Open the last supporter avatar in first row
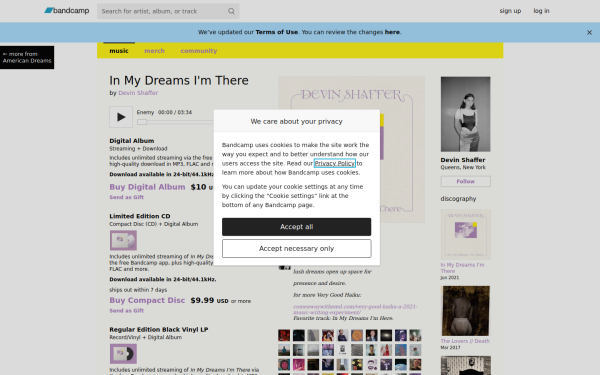This screenshot has height=375, width=600. (x=415, y=335)
